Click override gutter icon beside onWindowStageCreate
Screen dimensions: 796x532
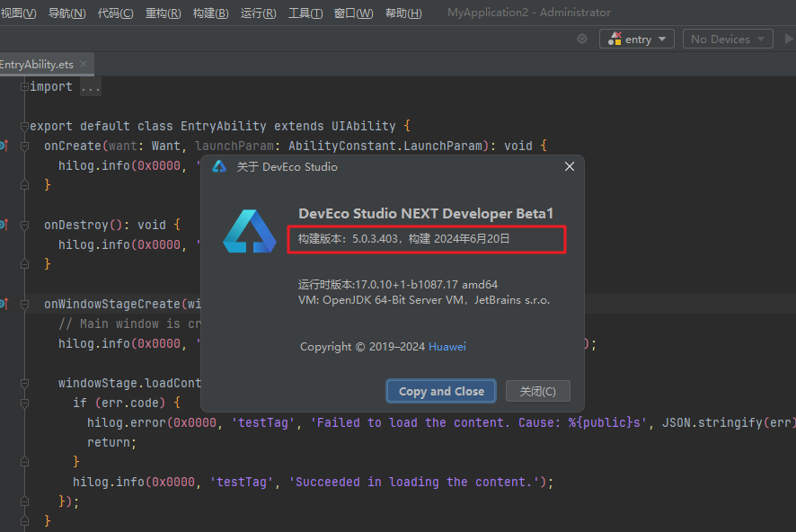pos(4,304)
